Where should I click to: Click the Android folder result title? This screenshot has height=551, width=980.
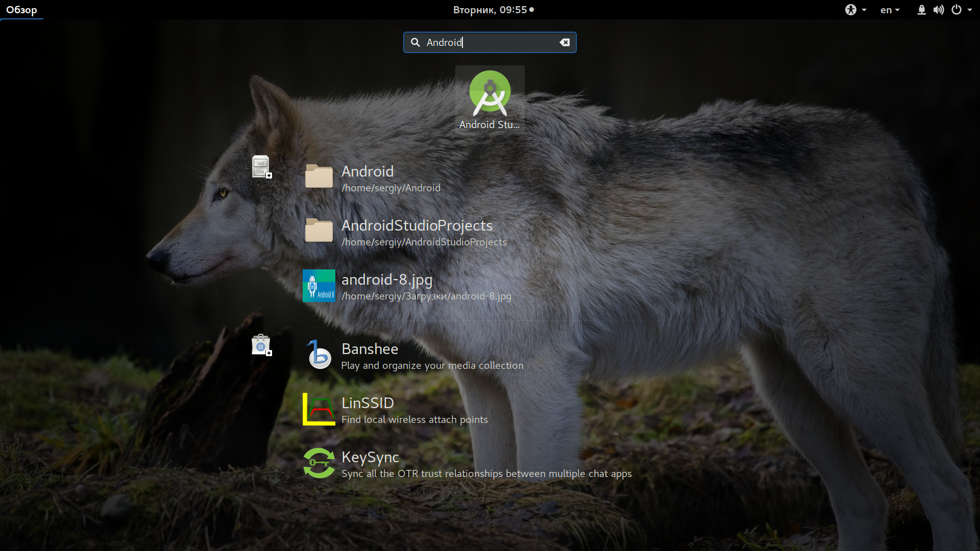coord(367,171)
